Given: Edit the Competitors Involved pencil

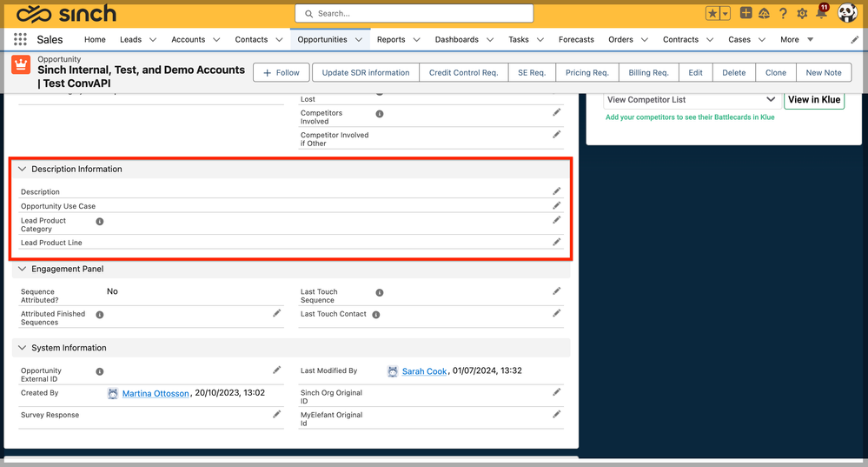Looking at the screenshot, I should pyautogui.click(x=556, y=112).
